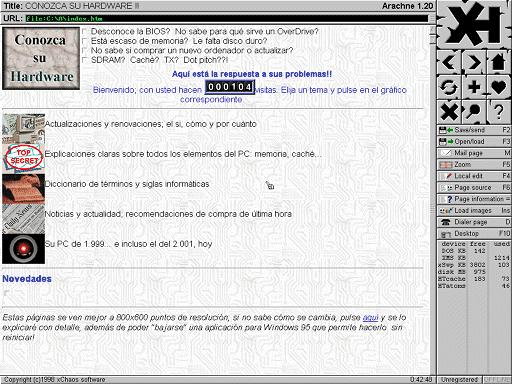The height and width of the screenshot is (384, 512).
Task: Click the Back arrow navigation icon
Action: [x=449, y=62]
